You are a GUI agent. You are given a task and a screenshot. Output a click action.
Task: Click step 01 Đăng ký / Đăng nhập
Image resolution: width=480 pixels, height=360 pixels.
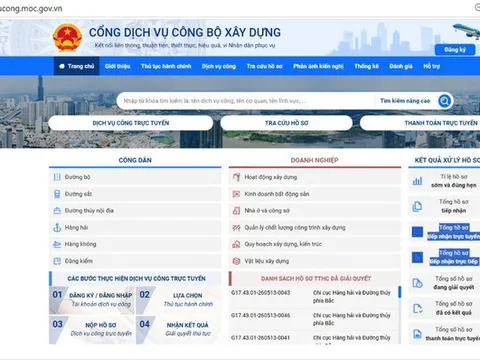(91, 300)
